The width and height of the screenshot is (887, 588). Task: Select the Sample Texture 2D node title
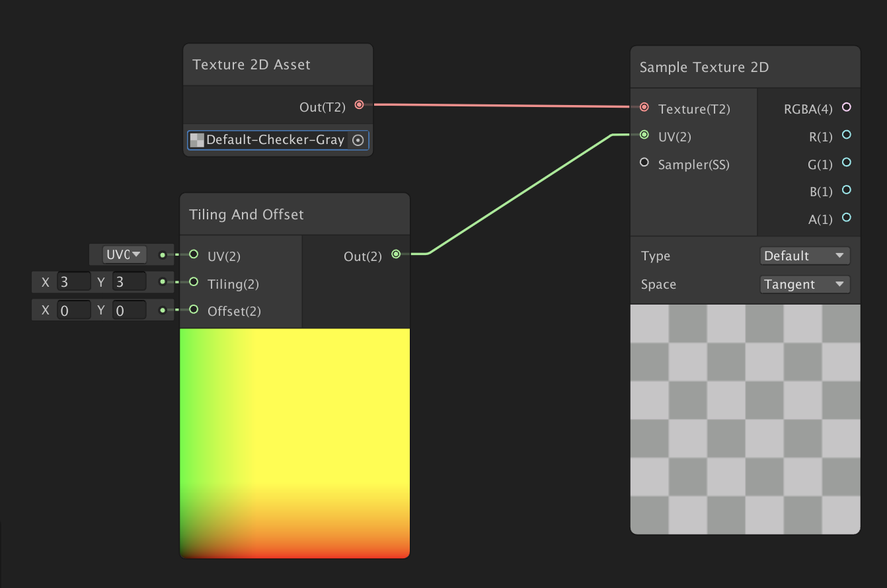click(704, 67)
